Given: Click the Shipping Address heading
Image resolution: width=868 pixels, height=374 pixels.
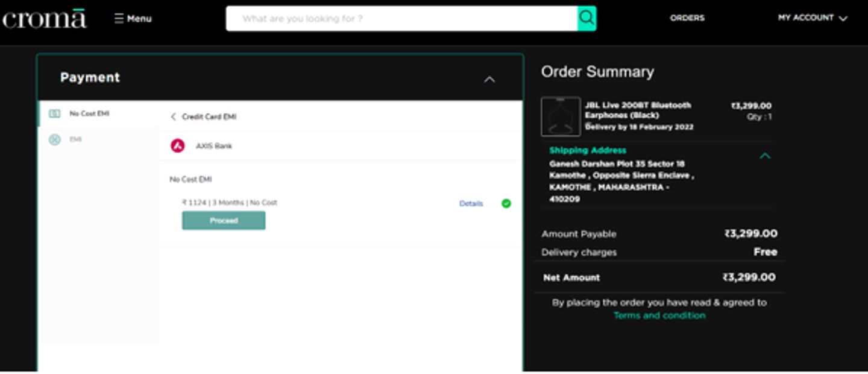Looking at the screenshot, I should pos(588,150).
